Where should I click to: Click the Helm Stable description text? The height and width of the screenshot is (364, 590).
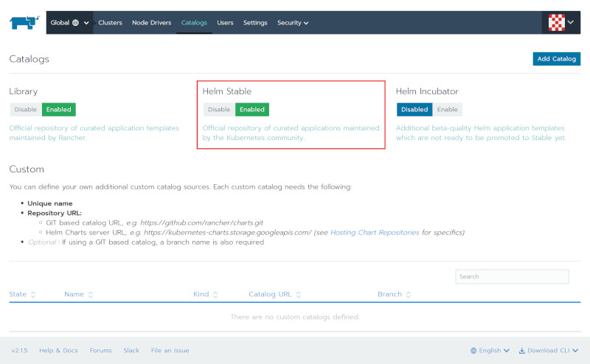(x=291, y=133)
